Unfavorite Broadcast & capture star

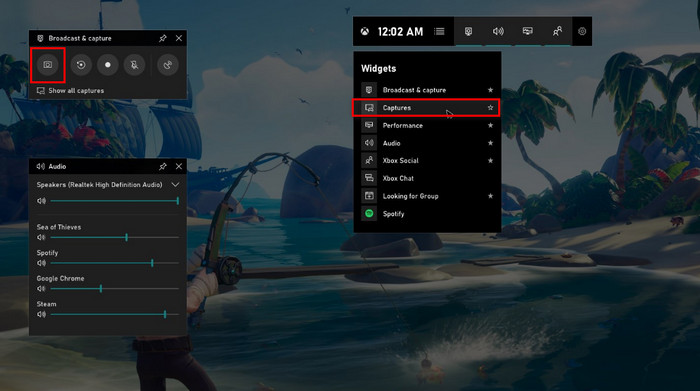[x=490, y=90]
